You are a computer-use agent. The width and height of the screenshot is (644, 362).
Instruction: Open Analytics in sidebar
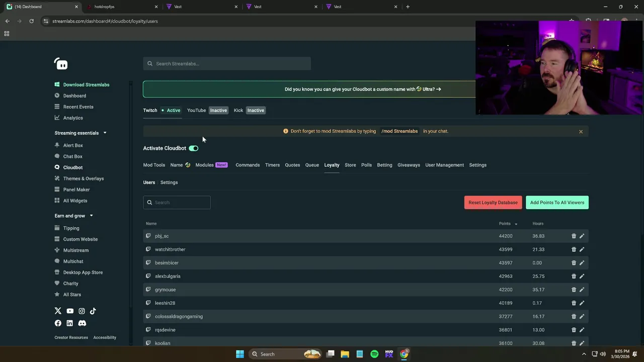[x=73, y=118]
